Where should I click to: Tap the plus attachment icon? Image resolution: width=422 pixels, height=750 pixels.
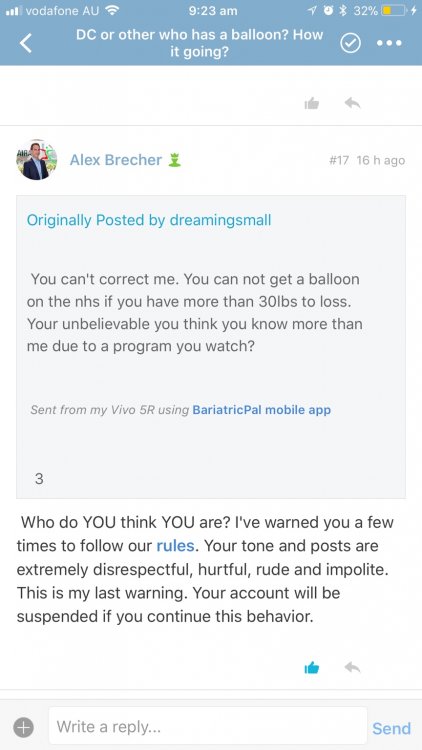click(x=23, y=728)
